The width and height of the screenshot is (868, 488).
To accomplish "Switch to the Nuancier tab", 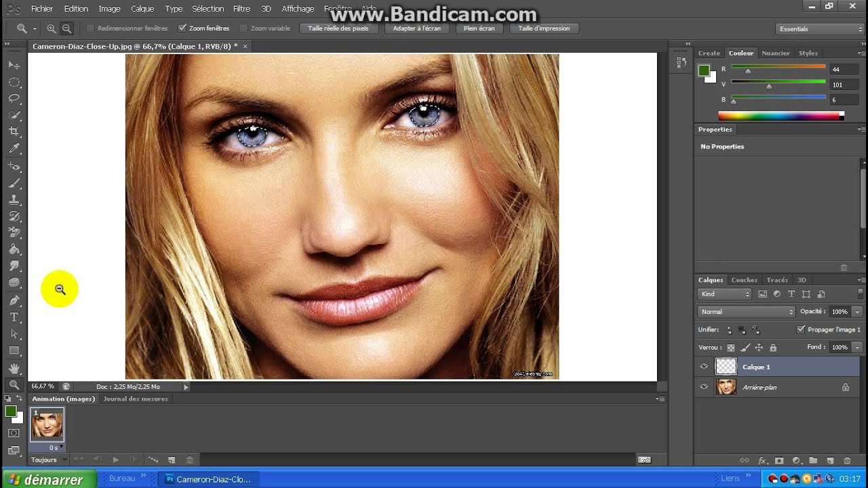I will point(776,53).
